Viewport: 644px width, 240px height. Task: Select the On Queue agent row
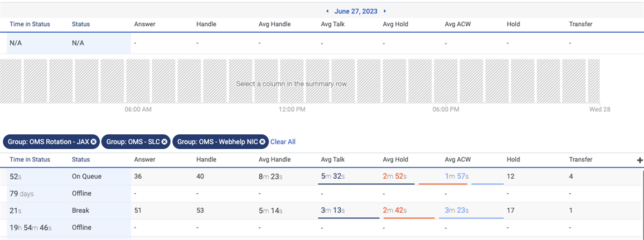coord(86,176)
